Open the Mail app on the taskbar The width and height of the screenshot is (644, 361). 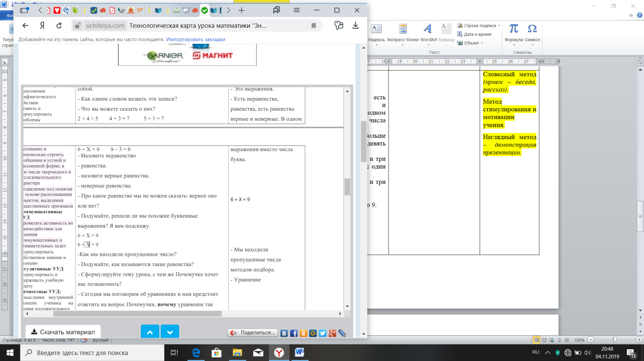tap(258, 353)
